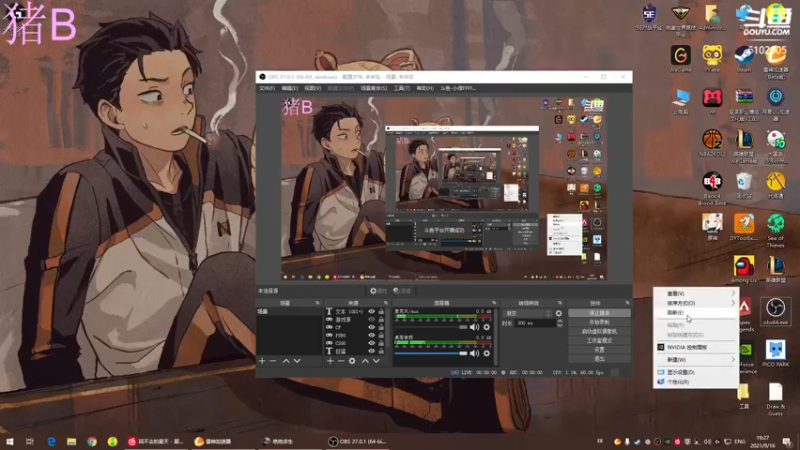
Task: Open source properties gear in Sources toolbar
Action: tap(352, 361)
